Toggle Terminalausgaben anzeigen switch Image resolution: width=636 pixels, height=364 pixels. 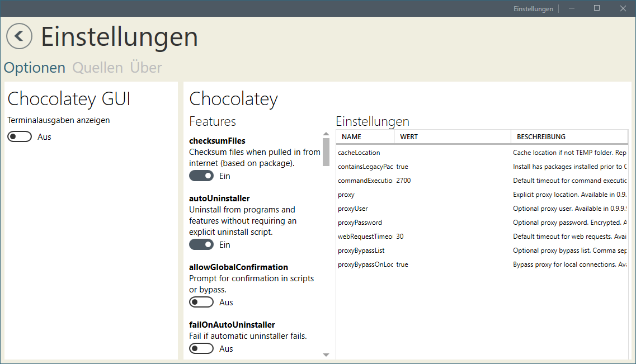pos(20,136)
